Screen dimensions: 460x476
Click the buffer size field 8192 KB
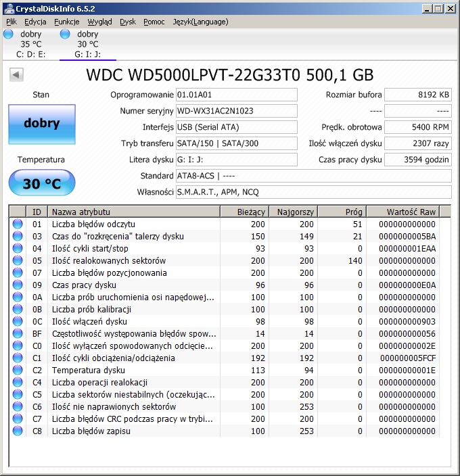tap(418, 95)
